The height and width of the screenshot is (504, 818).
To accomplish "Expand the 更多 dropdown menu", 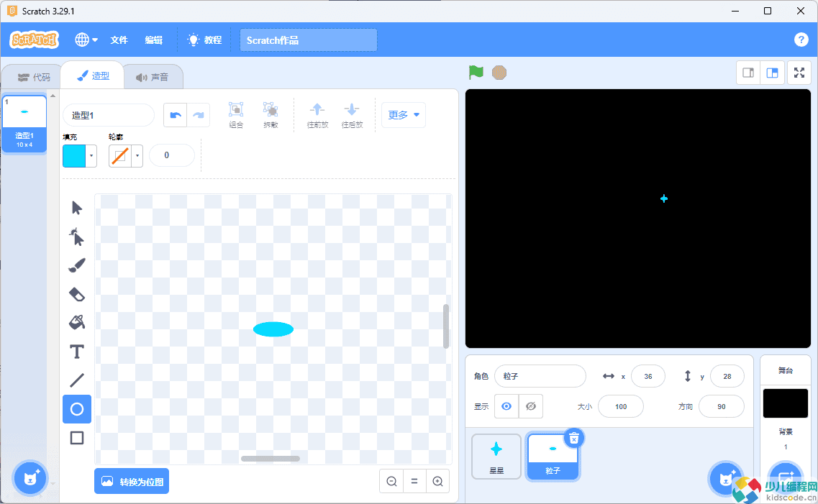I will (x=403, y=115).
